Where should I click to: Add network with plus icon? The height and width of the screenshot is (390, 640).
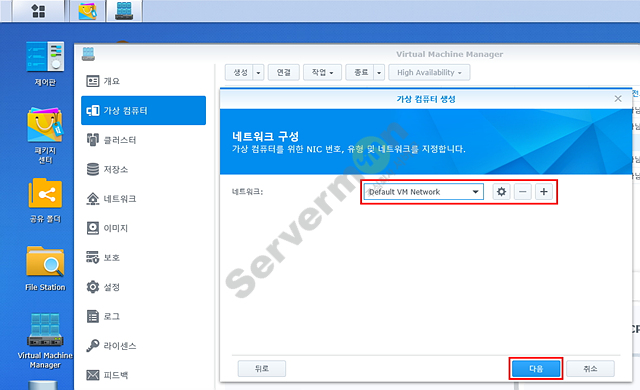pyautogui.click(x=544, y=192)
